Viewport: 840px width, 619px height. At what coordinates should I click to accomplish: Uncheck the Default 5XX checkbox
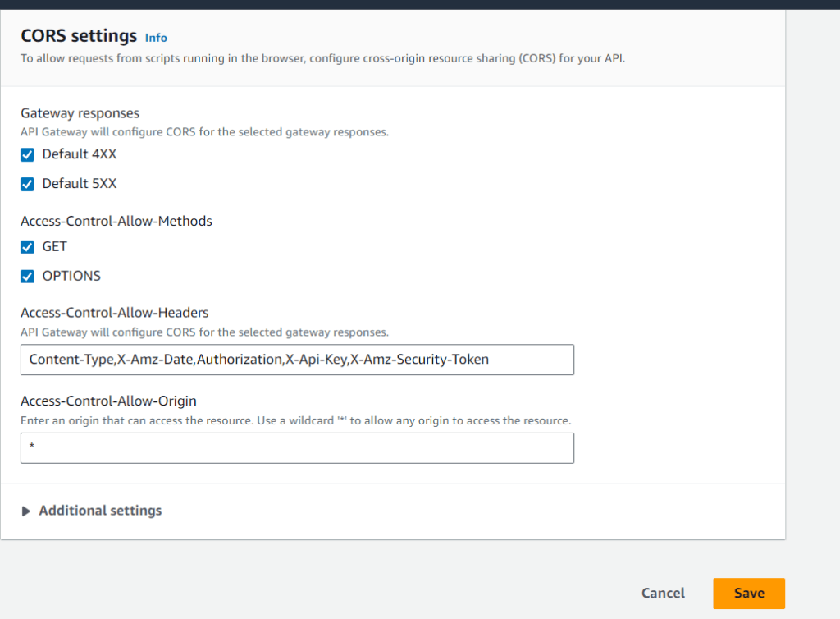[x=28, y=184]
